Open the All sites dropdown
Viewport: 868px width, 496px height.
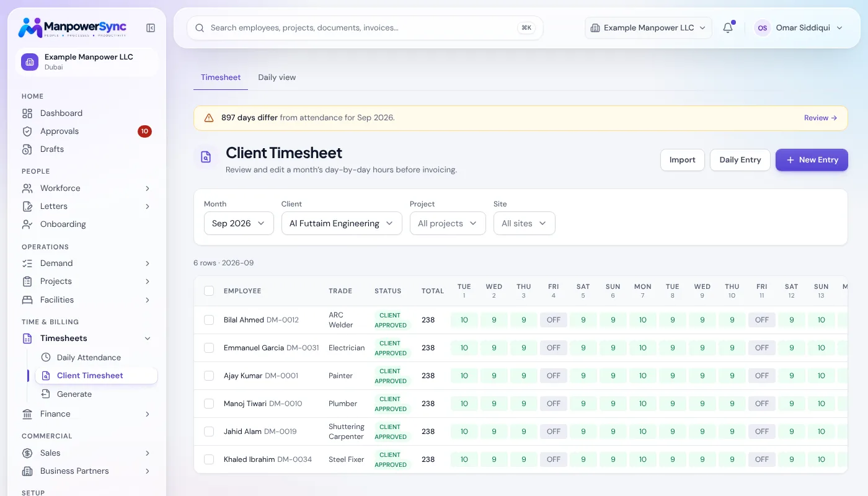525,223
